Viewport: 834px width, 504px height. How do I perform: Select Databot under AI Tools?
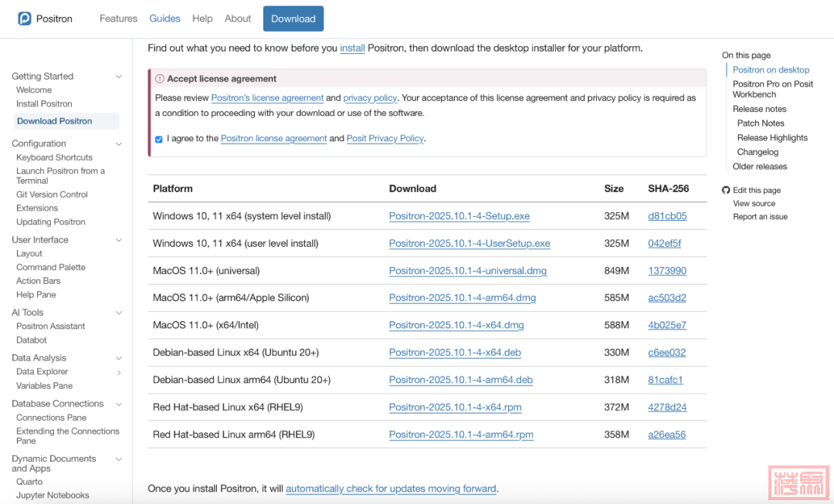[32, 340]
